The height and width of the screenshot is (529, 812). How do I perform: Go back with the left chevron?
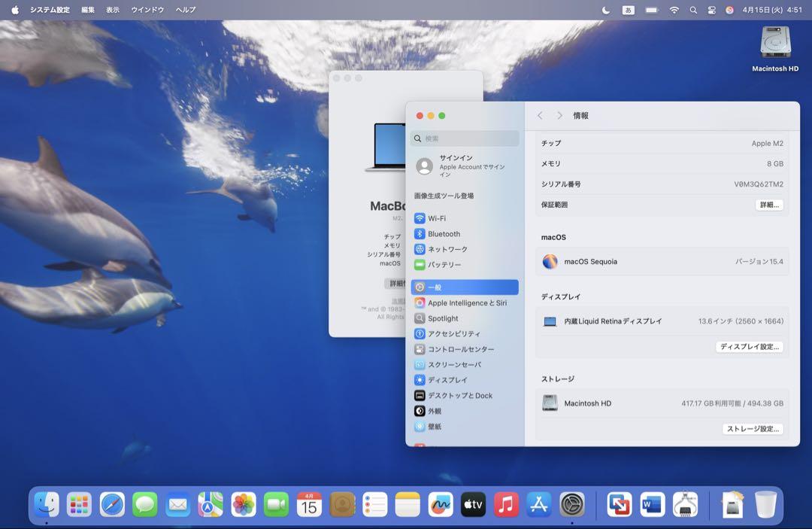tap(540, 116)
